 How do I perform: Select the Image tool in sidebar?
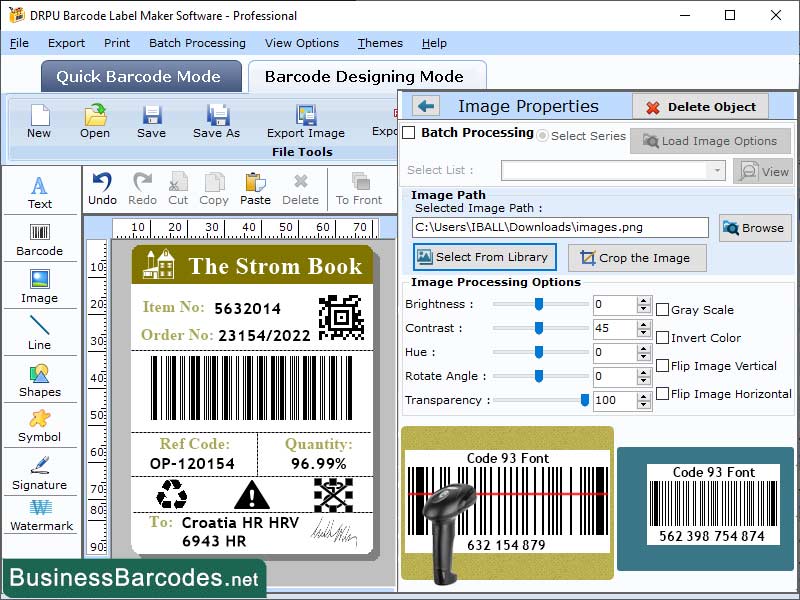click(40, 286)
